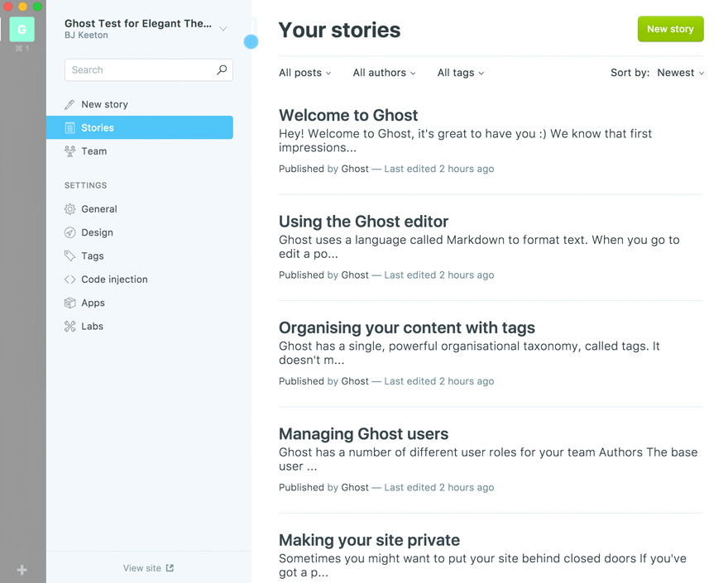Click the magnifier icon in the search box
Screen dimensions: 728x583
tap(222, 70)
